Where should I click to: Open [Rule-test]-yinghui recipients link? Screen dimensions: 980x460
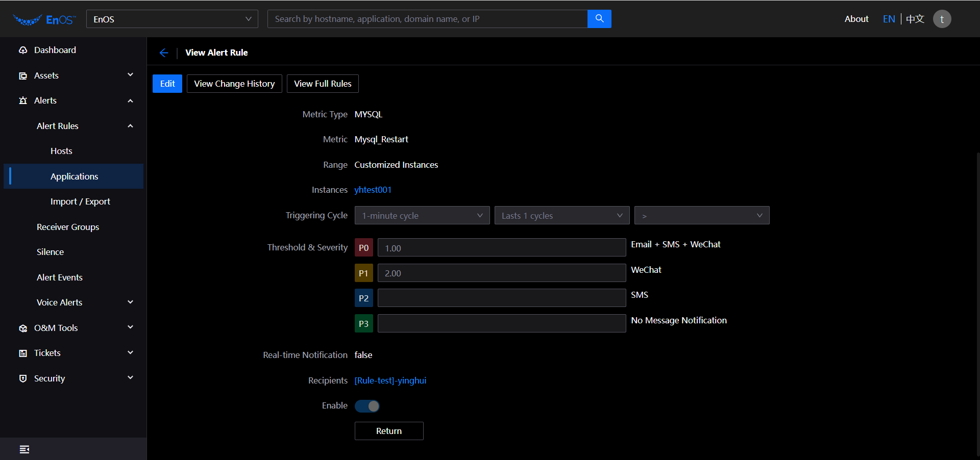click(390, 380)
